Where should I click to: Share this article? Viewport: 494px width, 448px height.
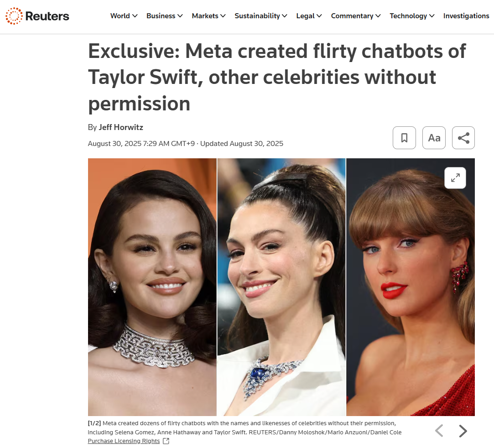tap(463, 138)
